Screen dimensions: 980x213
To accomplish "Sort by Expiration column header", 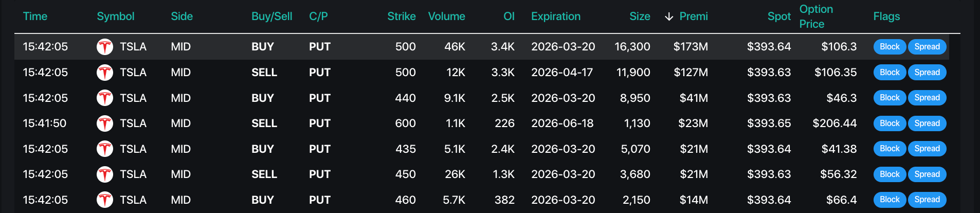I will coord(555,16).
